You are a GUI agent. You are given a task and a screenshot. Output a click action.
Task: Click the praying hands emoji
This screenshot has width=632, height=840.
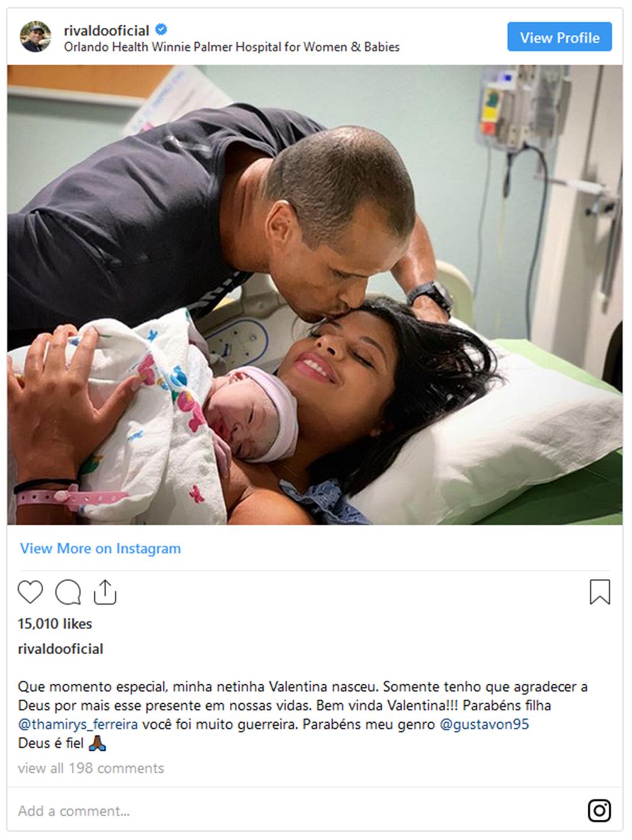[x=97, y=743]
